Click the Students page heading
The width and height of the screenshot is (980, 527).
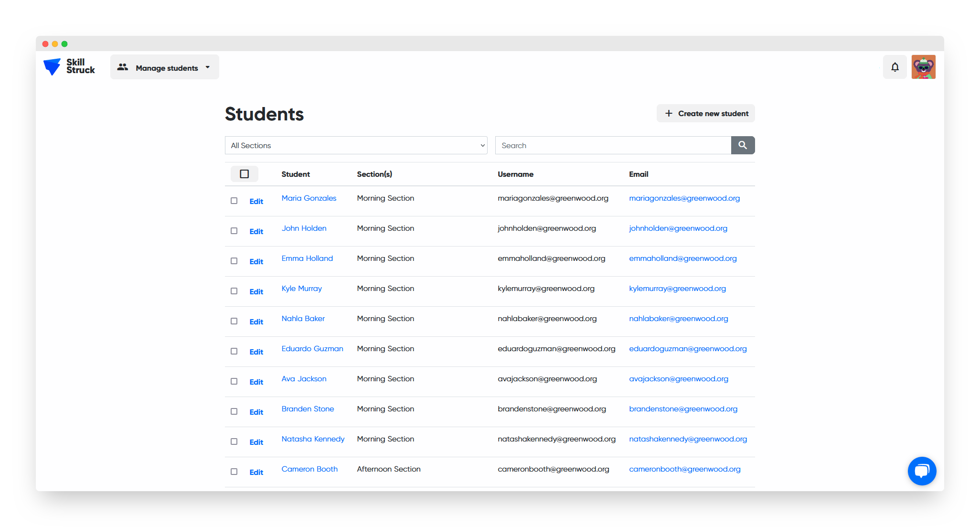[264, 114]
